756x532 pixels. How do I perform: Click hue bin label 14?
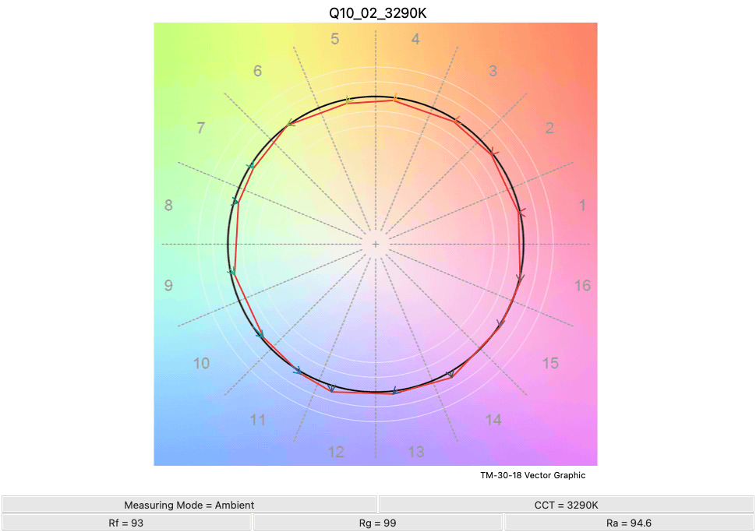(493, 420)
